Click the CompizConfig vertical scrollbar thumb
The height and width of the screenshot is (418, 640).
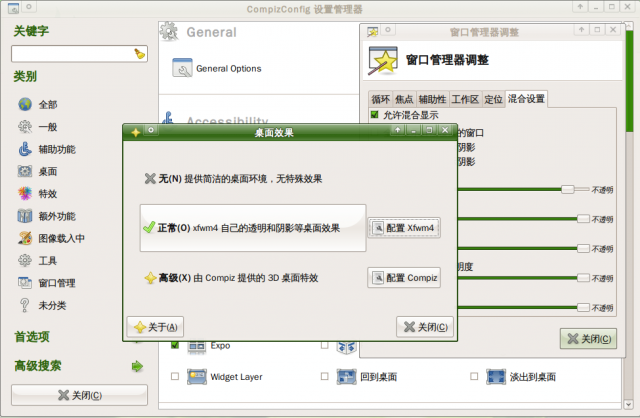click(629, 80)
